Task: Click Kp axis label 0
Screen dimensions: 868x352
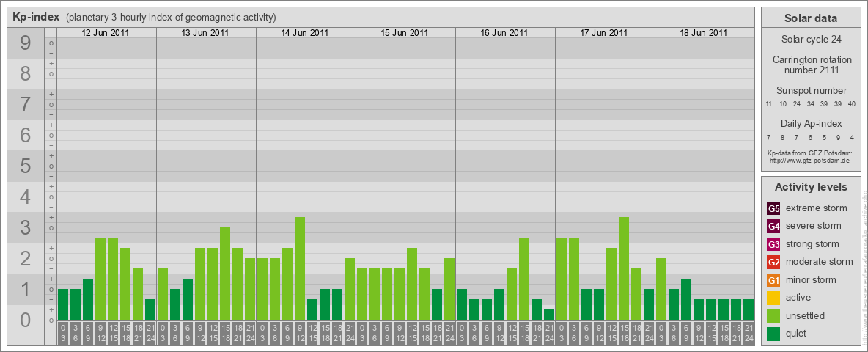Action: pos(25,319)
